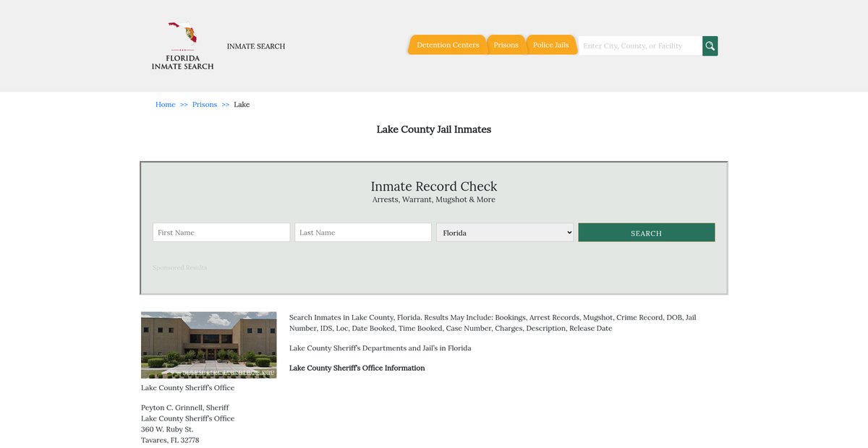Click the Florida Inmate Search logo

[182, 46]
